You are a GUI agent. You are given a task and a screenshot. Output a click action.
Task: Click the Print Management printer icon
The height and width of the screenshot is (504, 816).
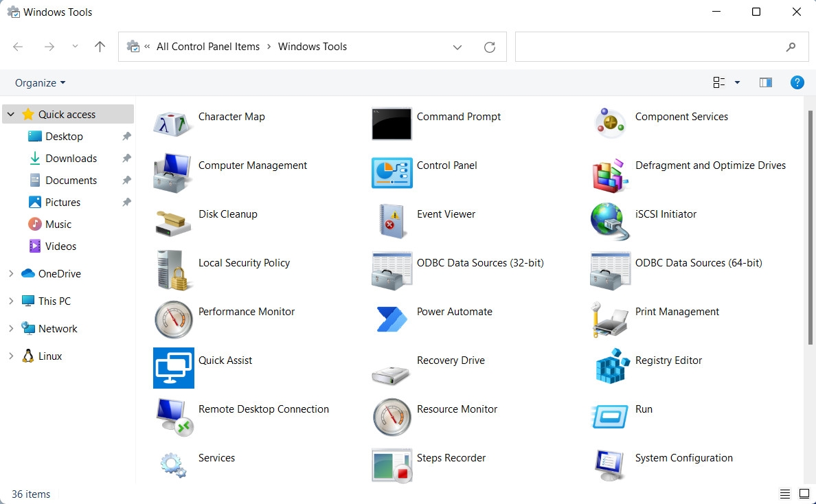tap(609, 319)
